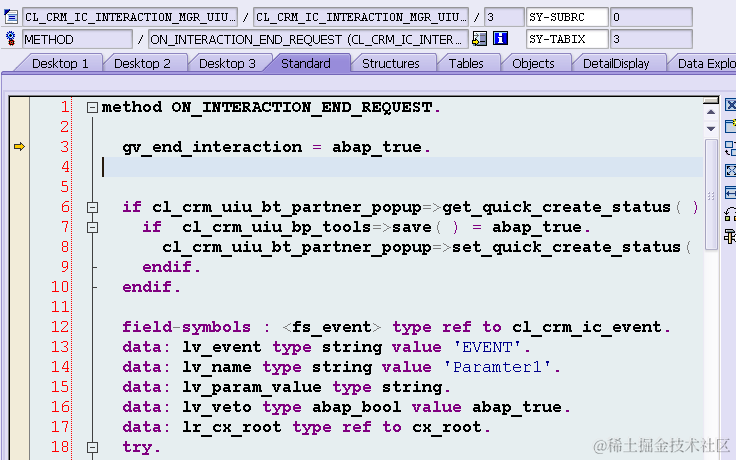Click the program source icon beside the first field

tap(11, 17)
